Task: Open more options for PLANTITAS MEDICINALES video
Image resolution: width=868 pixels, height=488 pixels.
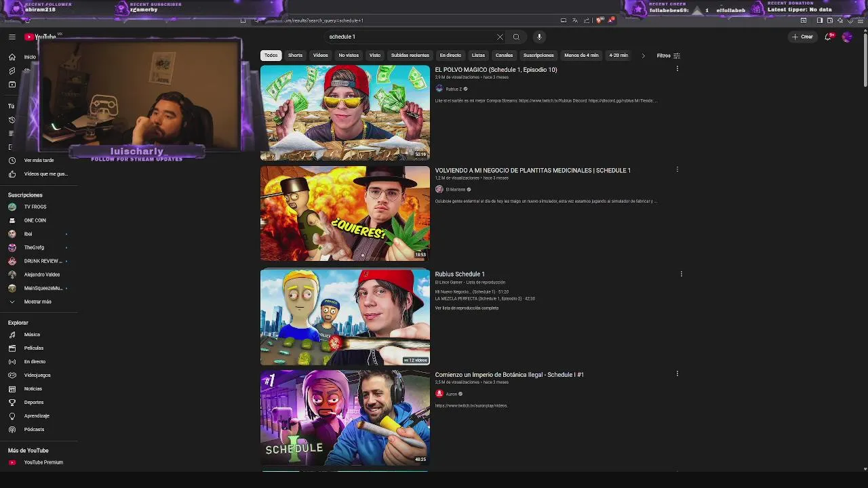Action: pyautogui.click(x=677, y=169)
